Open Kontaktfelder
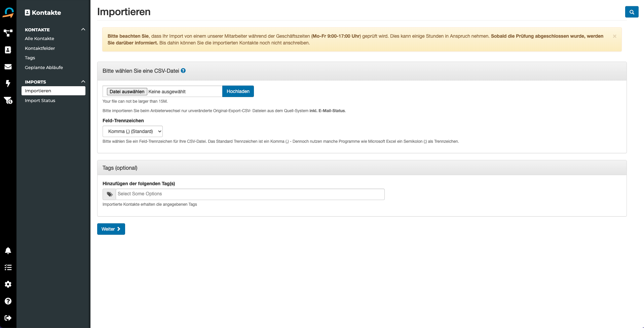Image resolution: width=644 pixels, height=328 pixels. tap(40, 48)
